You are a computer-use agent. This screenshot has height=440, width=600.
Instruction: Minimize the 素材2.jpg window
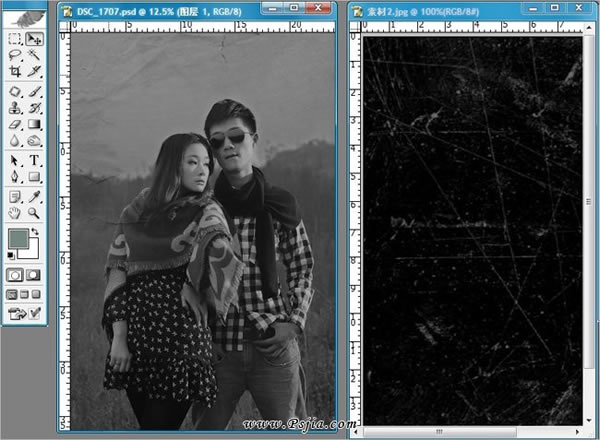click(533, 8)
